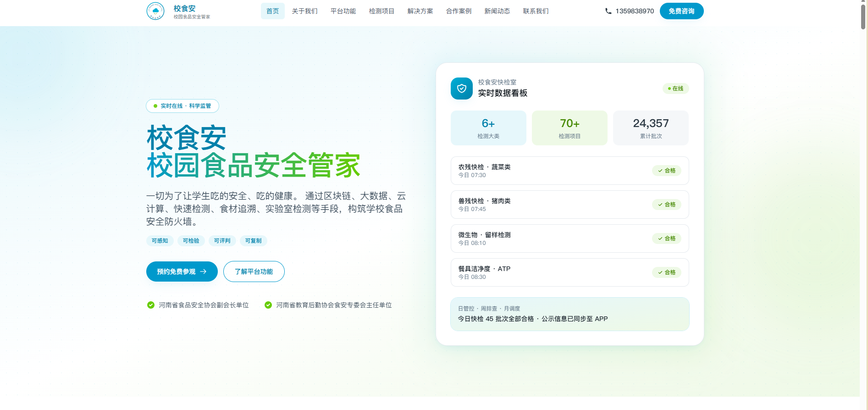Select the 农残快检 · 蔬菜类 row
The image size is (868, 410).
pos(570,171)
